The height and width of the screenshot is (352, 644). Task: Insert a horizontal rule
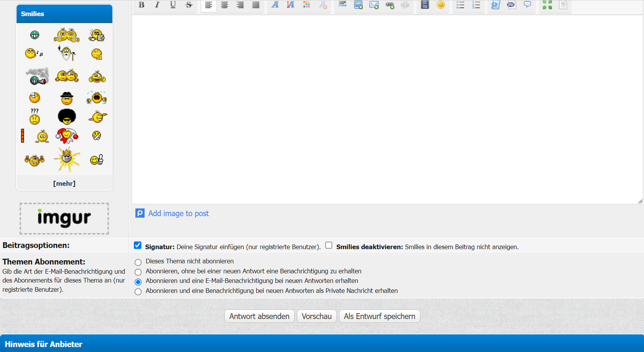pyautogui.click(x=342, y=5)
